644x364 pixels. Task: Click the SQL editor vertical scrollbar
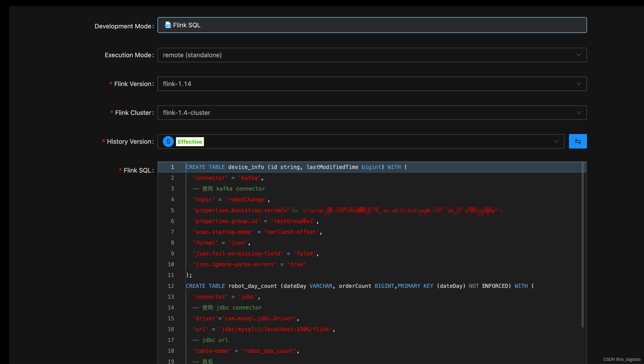[x=582, y=245]
